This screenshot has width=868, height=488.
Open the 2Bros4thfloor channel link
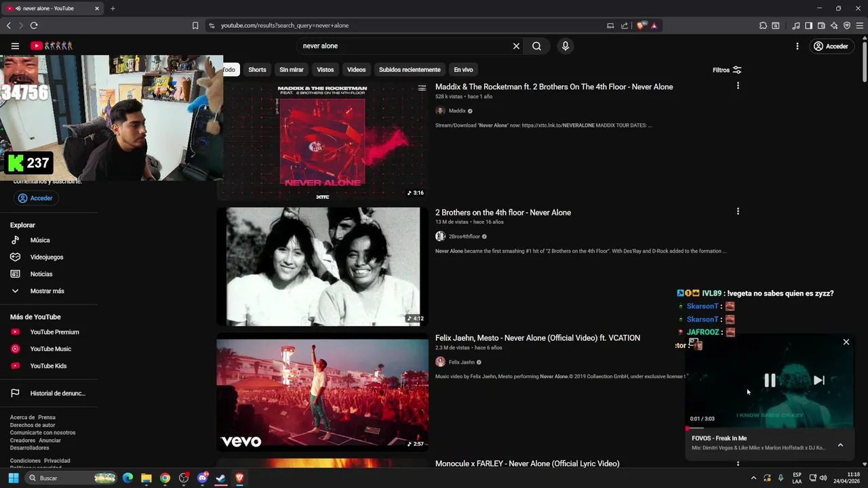click(x=465, y=237)
